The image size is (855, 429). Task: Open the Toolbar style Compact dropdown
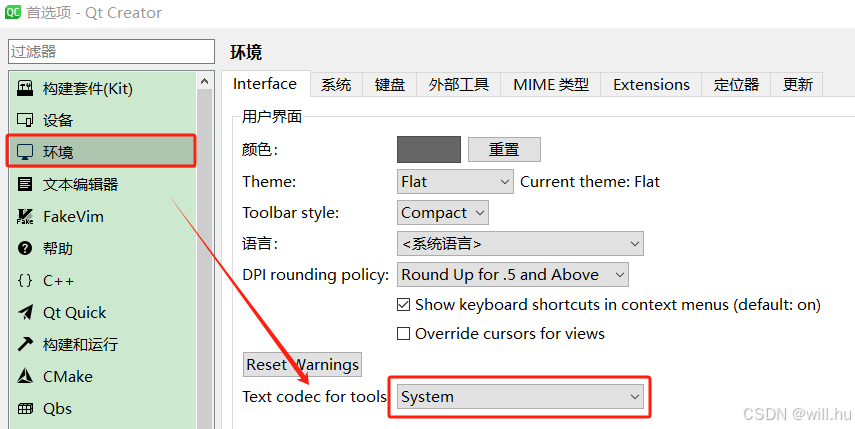point(443,213)
